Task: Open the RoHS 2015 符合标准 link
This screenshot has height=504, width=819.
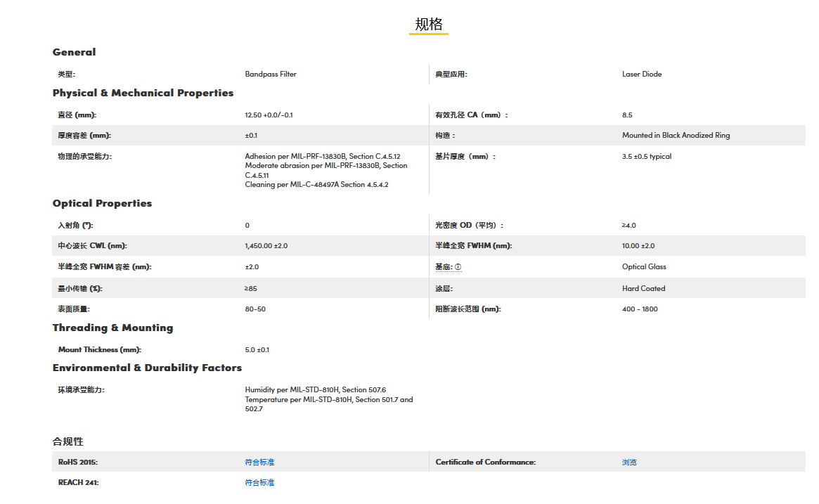Action: click(259, 463)
